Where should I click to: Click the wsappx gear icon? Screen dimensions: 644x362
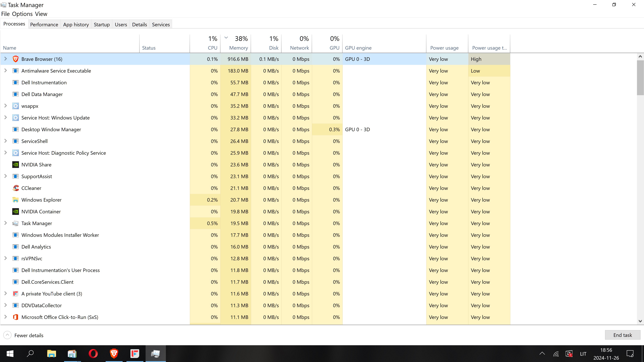click(15, 106)
